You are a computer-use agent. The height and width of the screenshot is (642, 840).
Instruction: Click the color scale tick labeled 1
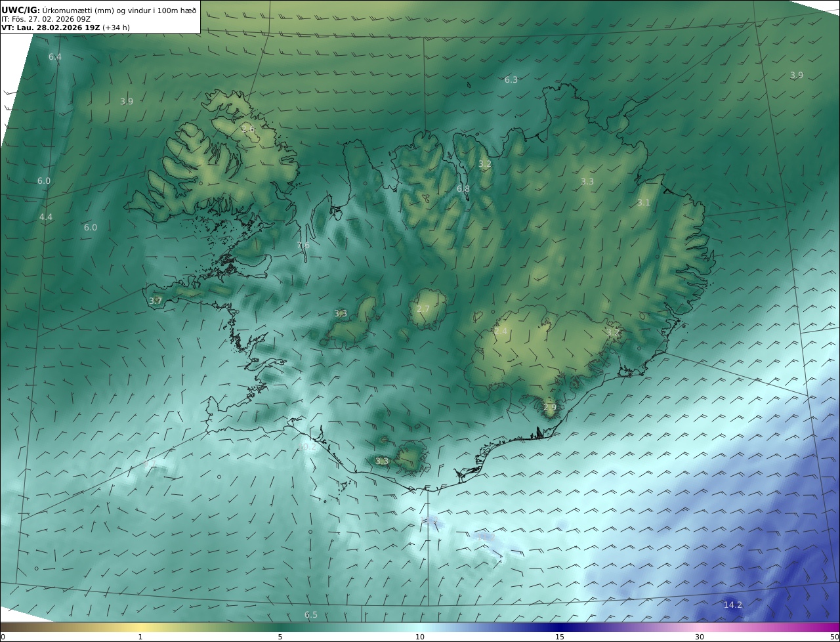140,637
